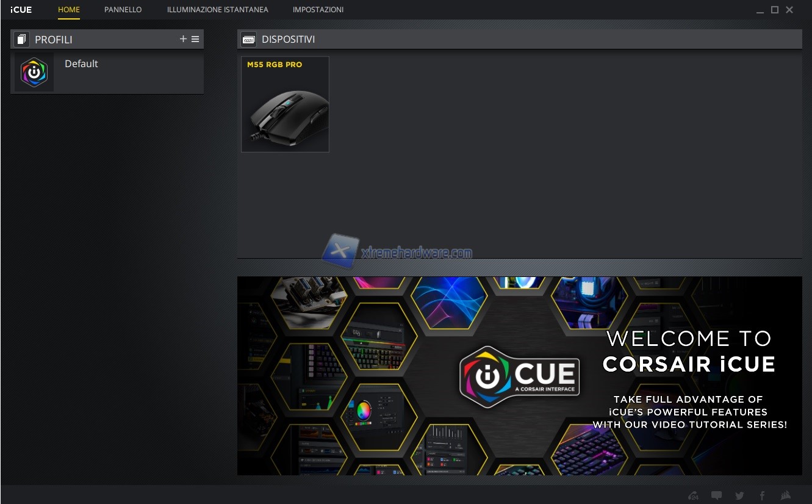Screen dimensions: 812x504
Task: Click the iCUE logo in the title bar
Action: tap(21, 10)
